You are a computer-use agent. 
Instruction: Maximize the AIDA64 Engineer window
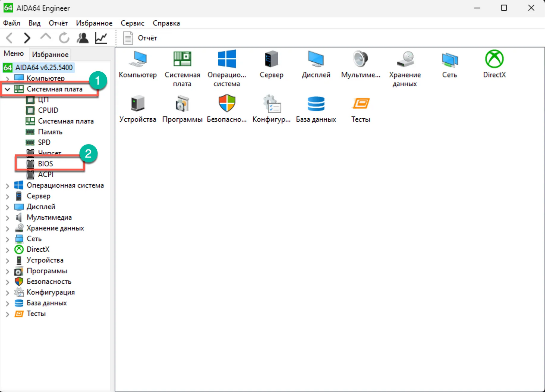tap(504, 8)
